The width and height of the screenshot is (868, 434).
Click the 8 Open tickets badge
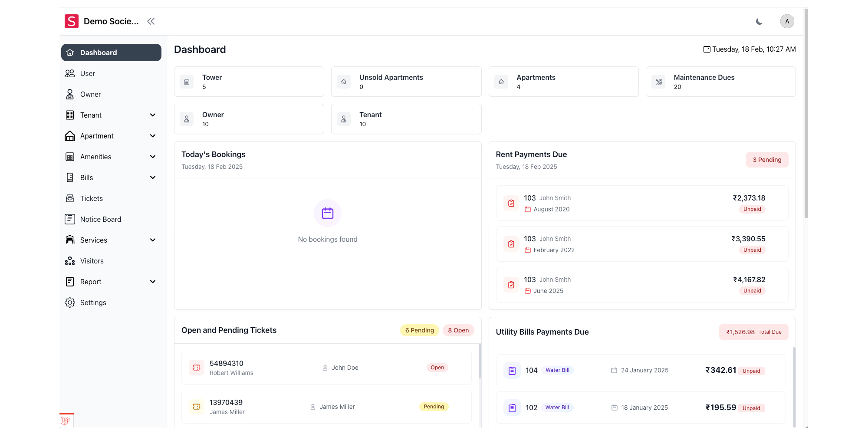point(458,330)
